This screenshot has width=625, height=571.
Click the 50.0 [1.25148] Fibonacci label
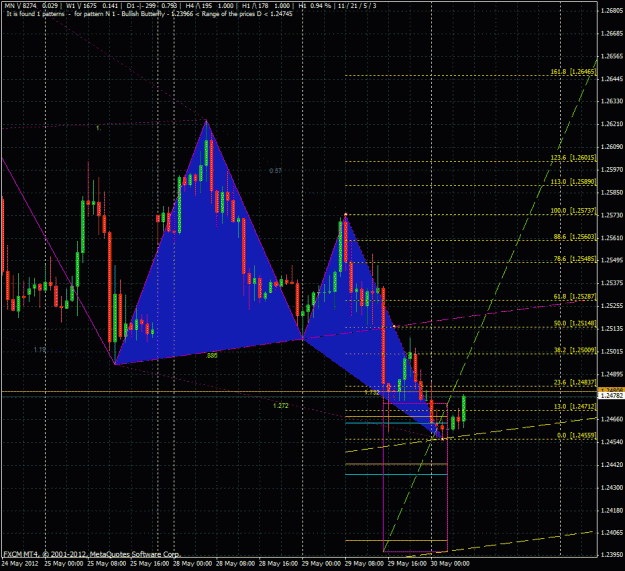575,324
